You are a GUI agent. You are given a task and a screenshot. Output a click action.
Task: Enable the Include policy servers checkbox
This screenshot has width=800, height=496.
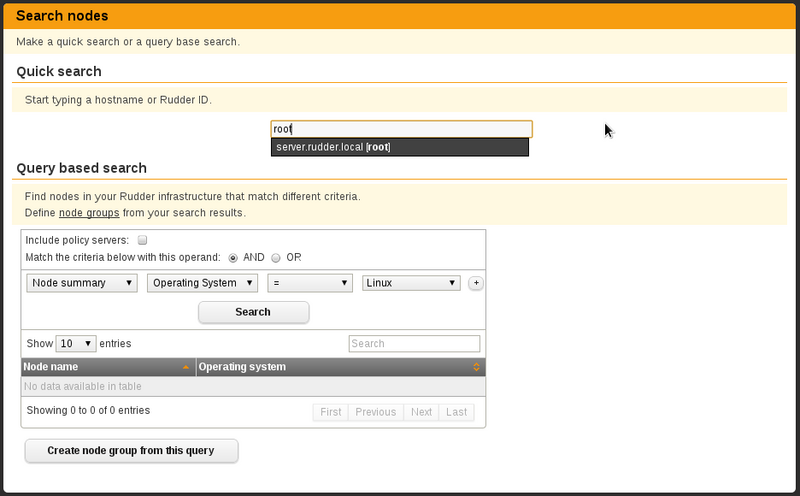coord(143,240)
